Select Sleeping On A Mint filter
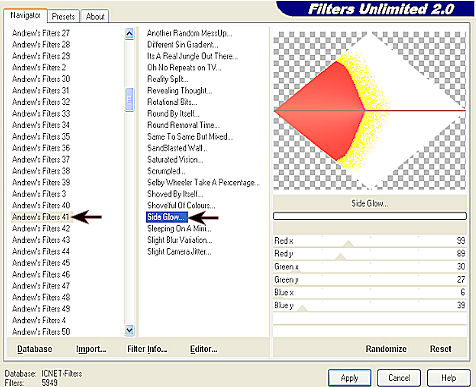 point(179,229)
